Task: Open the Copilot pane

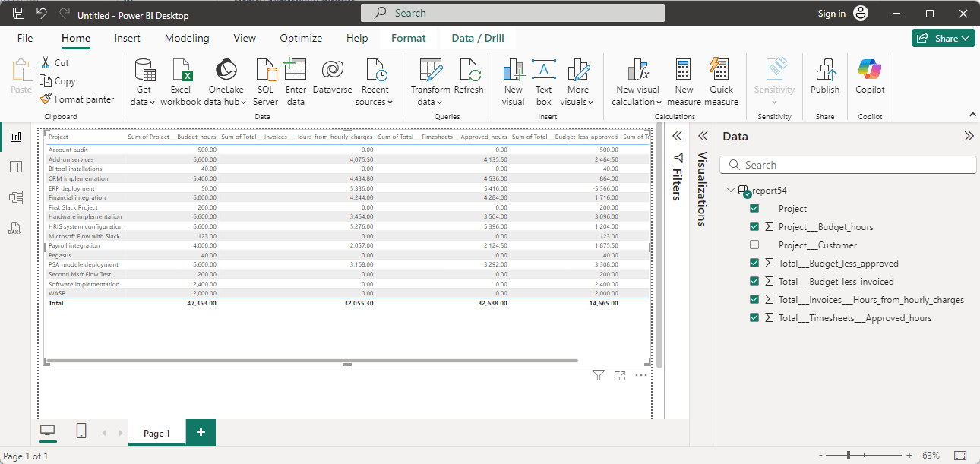Action: click(870, 77)
